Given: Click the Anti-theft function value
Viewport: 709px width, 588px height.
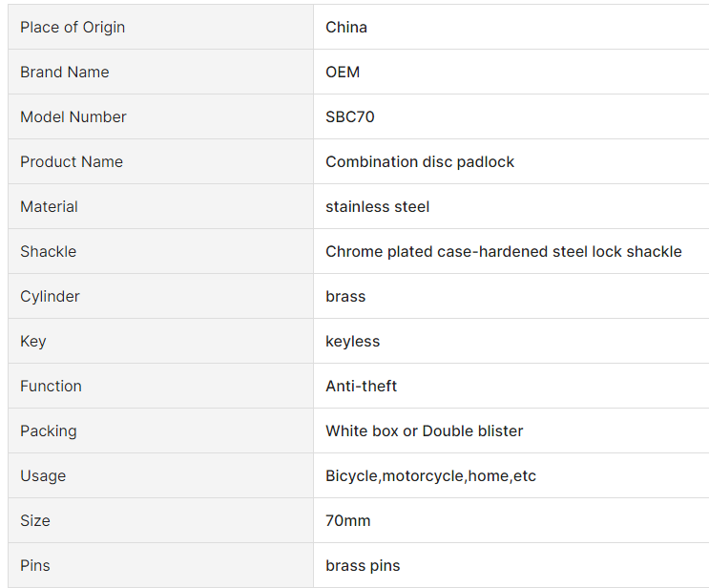Looking at the screenshot, I should coord(361,386).
